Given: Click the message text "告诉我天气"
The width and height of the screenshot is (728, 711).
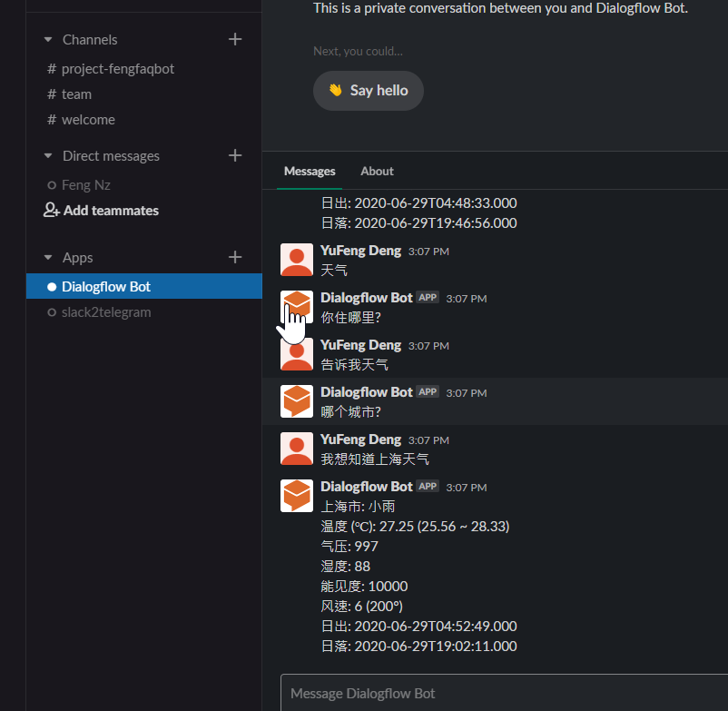Looking at the screenshot, I should [354, 365].
